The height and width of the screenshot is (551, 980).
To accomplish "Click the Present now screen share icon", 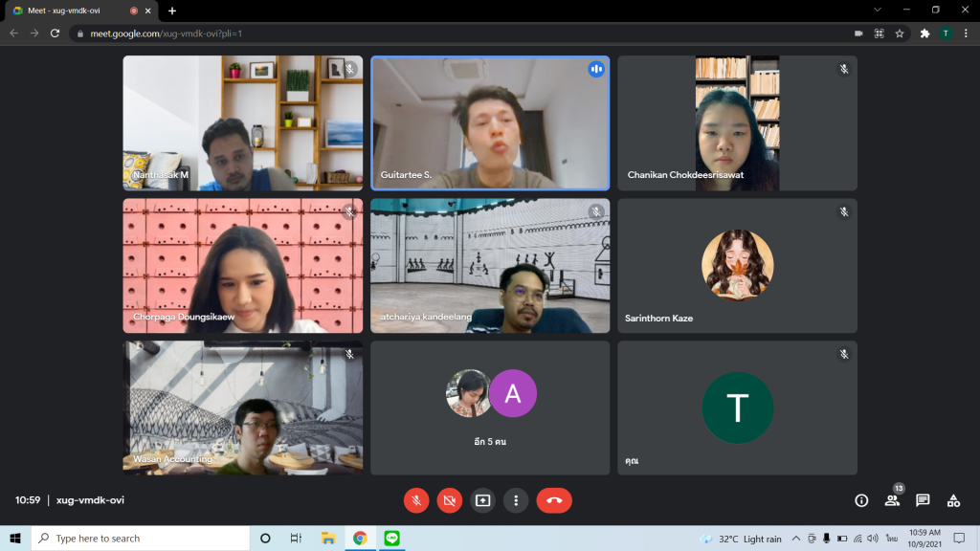I will pyautogui.click(x=482, y=500).
